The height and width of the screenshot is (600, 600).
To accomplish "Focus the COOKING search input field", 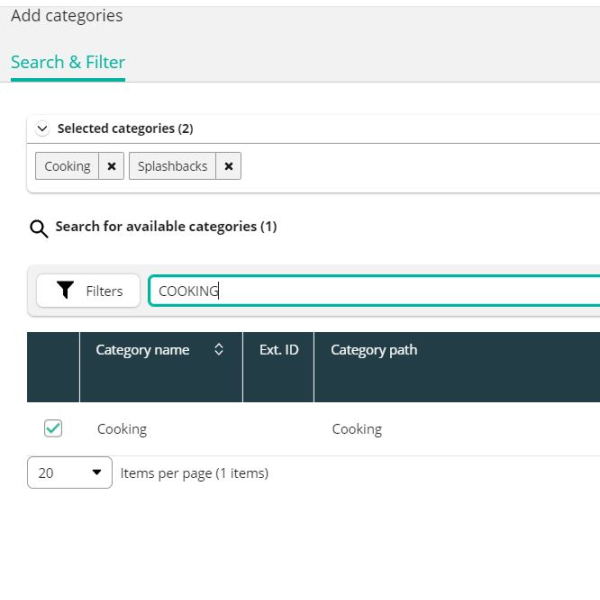I will 374,291.
